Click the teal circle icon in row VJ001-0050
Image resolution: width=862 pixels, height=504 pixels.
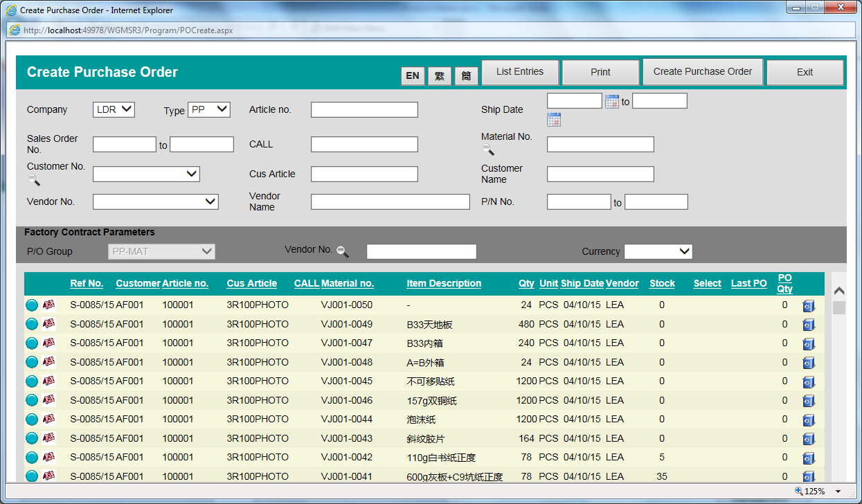(32, 305)
